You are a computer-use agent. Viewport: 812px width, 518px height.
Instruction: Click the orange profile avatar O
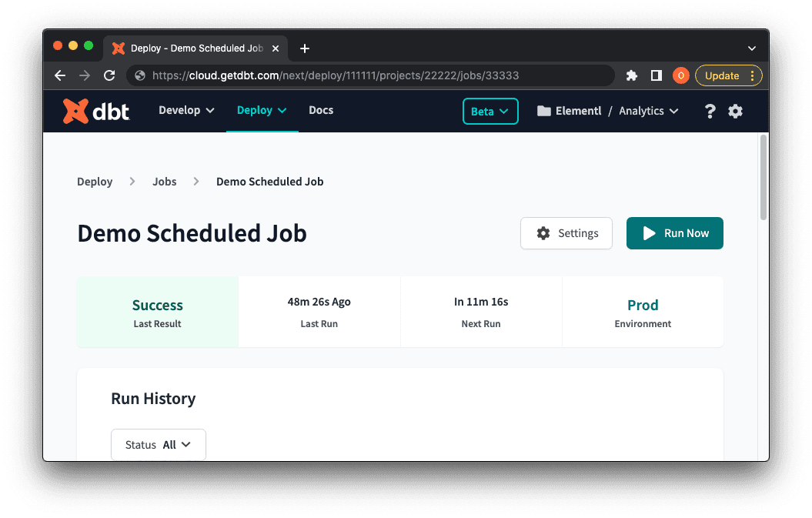pyautogui.click(x=680, y=75)
